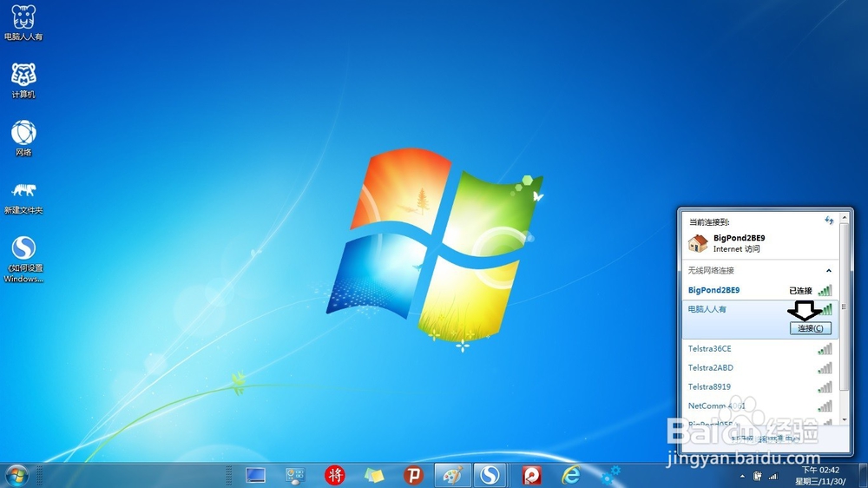Click the signal bars for Telstra36CE

pyautogui.click(x=825, y=349)
